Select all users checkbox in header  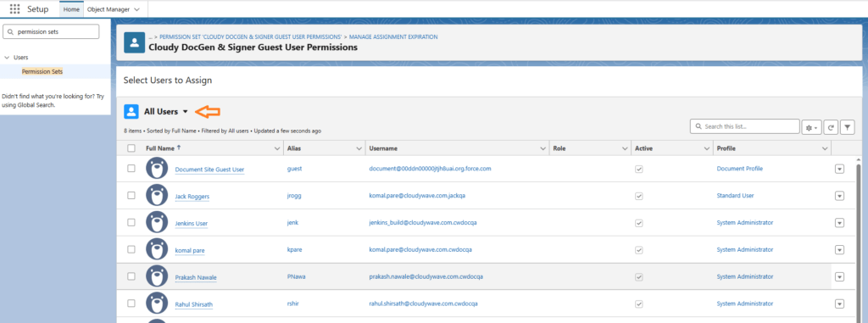(131, 148)
